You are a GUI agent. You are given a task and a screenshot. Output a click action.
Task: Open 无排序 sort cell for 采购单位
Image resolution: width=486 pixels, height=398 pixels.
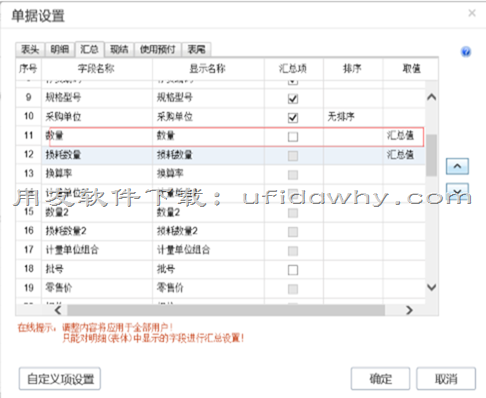(353, 117)
